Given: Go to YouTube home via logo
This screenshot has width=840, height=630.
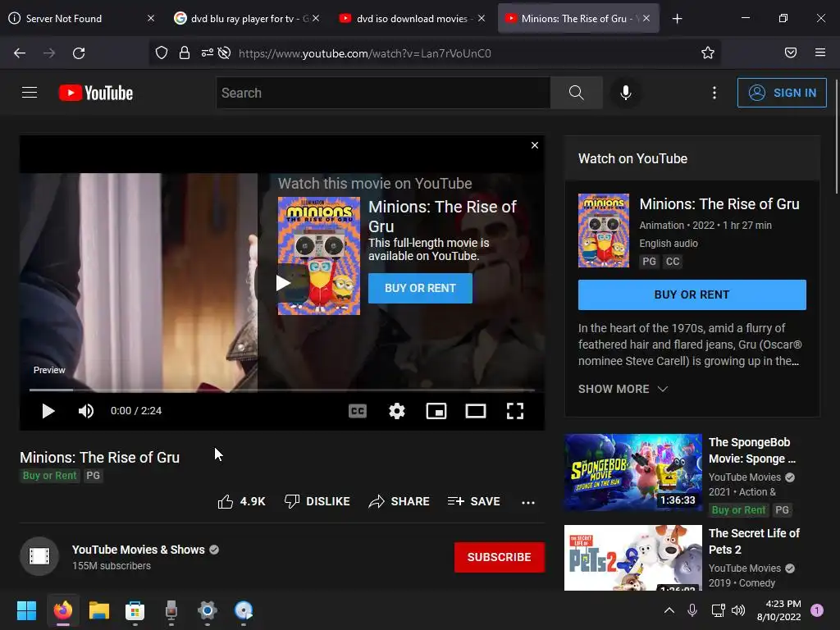Looking at the screenshot, I should [96, 93].
